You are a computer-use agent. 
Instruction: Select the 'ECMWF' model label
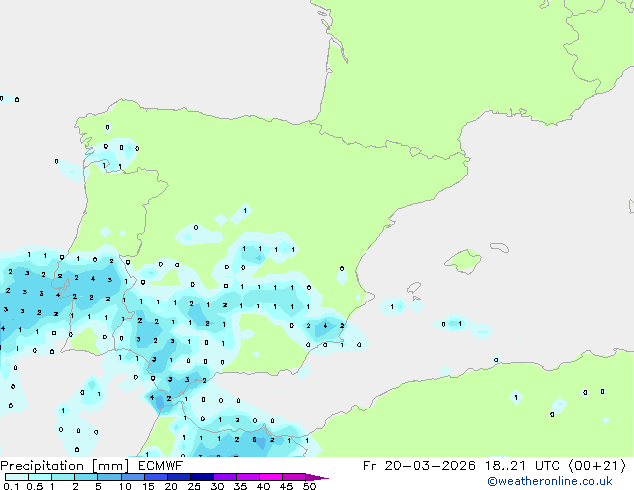160,466
